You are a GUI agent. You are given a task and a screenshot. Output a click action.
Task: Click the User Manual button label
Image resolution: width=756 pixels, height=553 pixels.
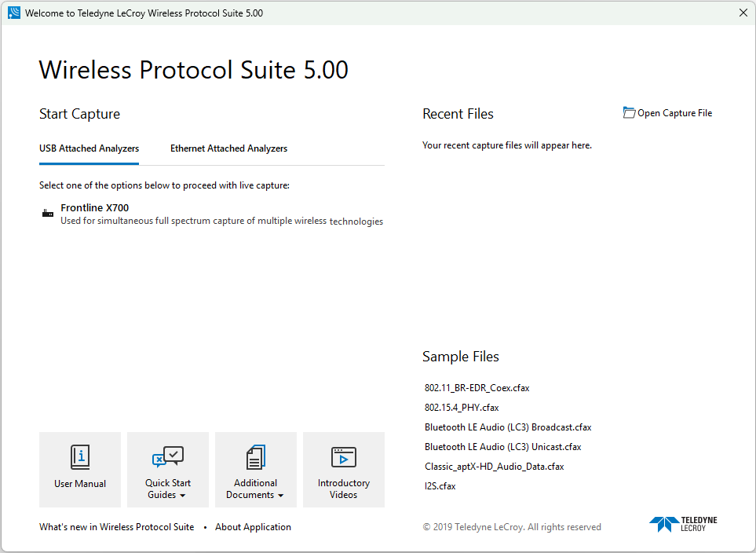click(80, 484)
